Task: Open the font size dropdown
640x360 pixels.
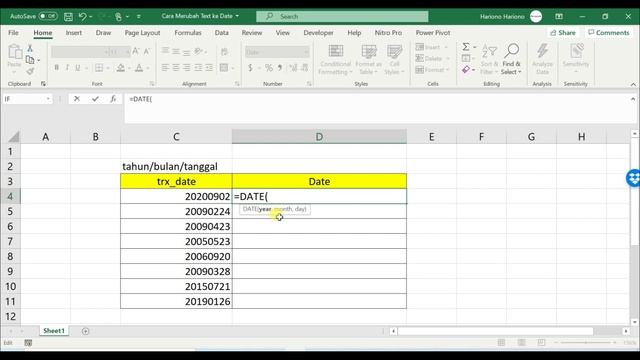Action: click(x=127, y=52)
